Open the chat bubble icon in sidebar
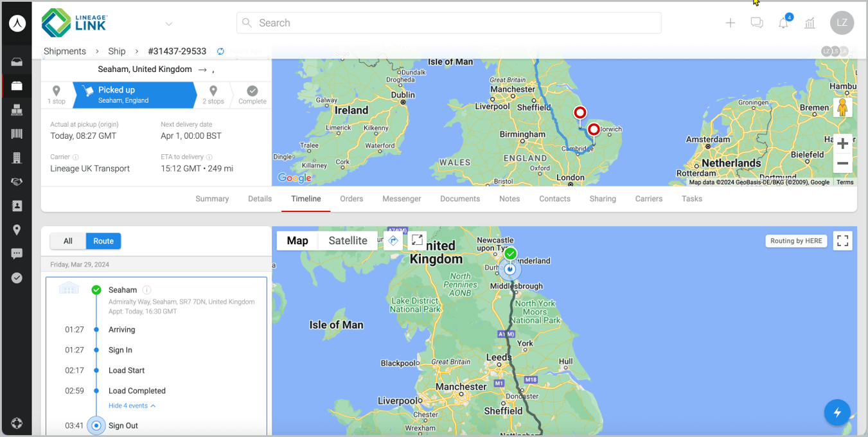This screenshot has width=868, height=437. point(17,254)
